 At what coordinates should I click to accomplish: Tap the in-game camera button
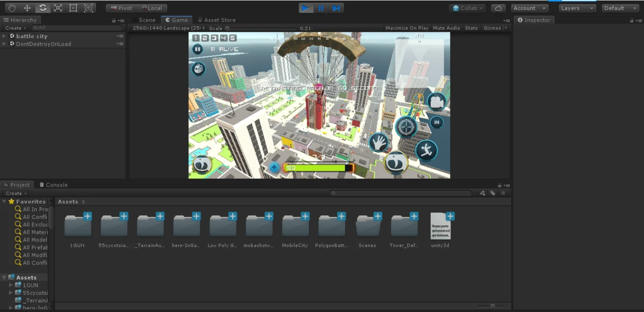click(x=437, y=102)
